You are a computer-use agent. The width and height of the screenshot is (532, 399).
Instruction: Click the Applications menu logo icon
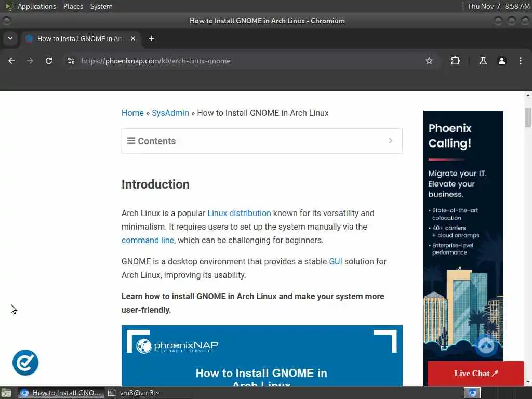(x=9, y=6)
